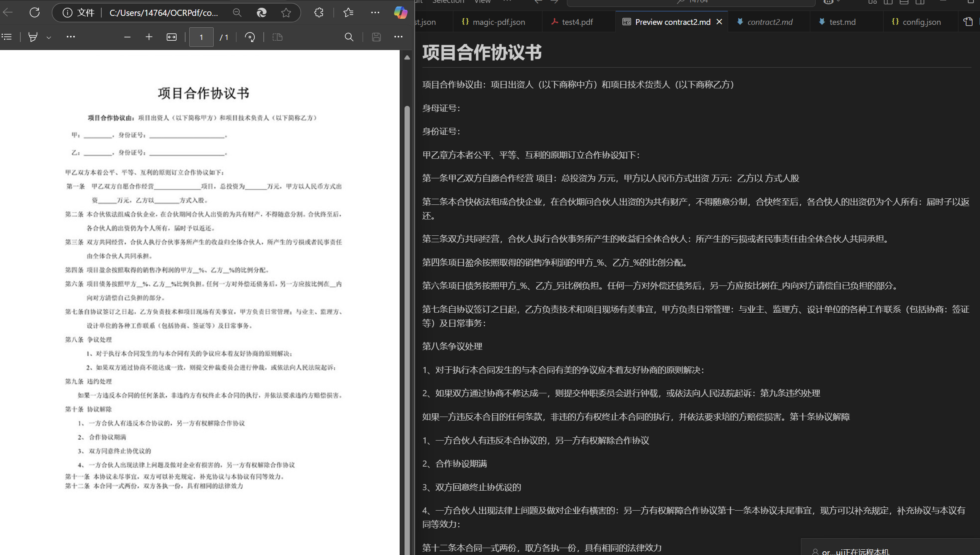980x555 pixels.
Task: Open the test4.pdf editor tab
Action: [577, 22]
